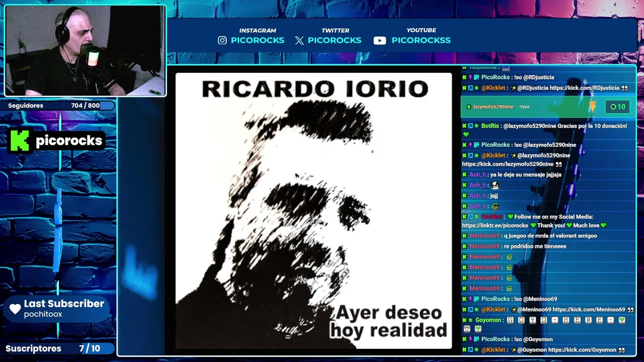Open the https://kick.com/lazymofo5290nine link

tap(508, 164)
